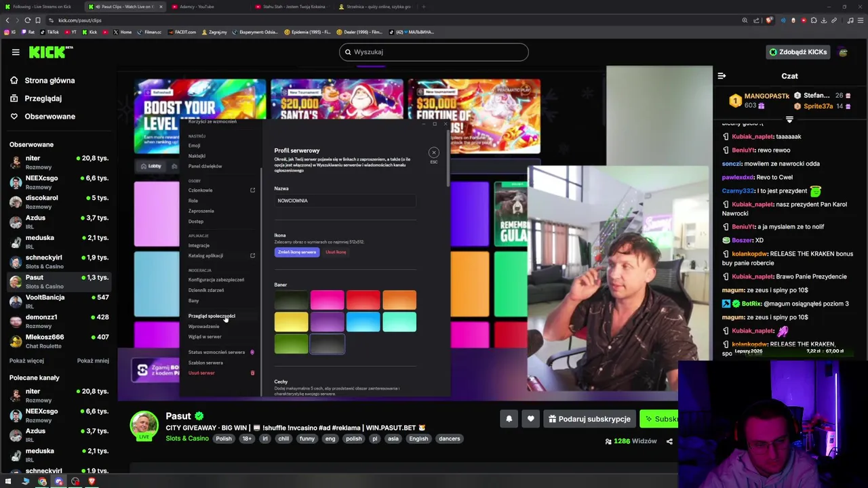Open the Kick hamburger menu
Viewport: 868px width, 488px height.
pos(16,52)
